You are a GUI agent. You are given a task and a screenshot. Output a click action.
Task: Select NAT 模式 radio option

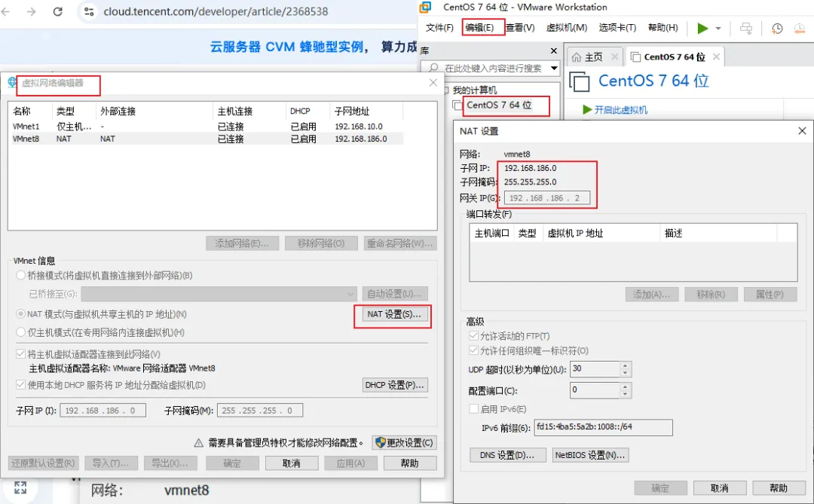coord(21,314)
